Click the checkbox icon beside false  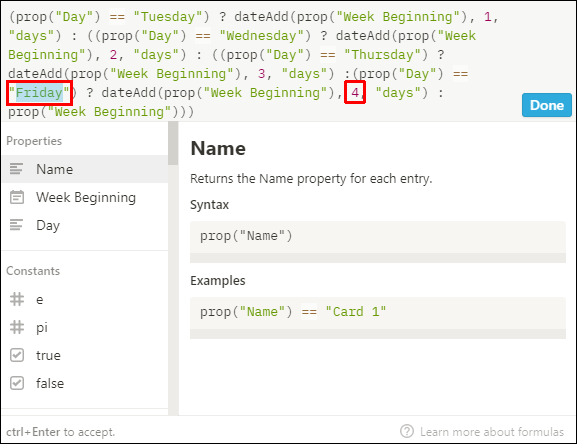(17, 383)
